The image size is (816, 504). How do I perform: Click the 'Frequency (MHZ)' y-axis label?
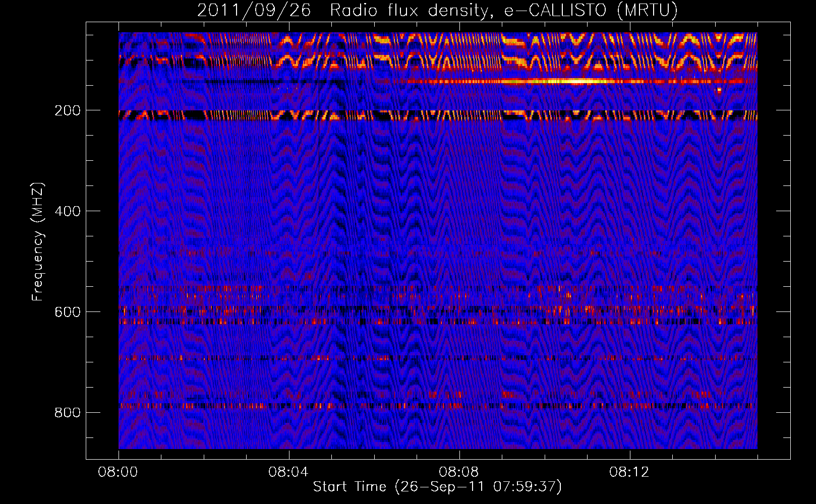(38, 242)
